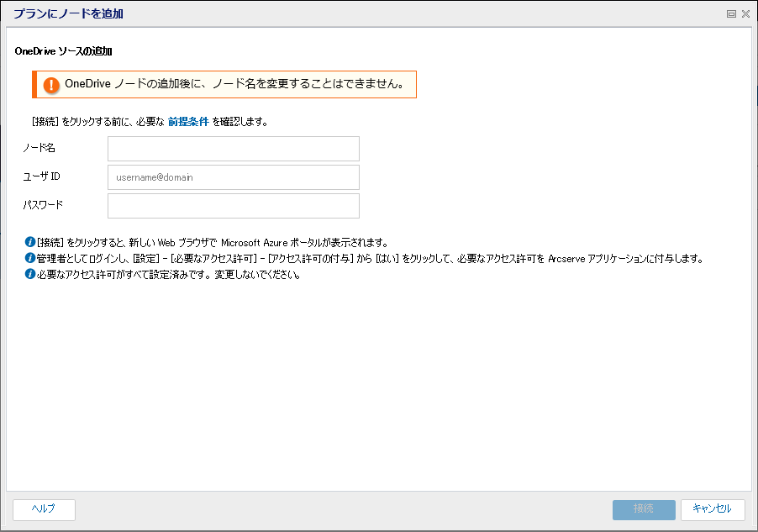
Task: Click the warning text about ノード名を変更することはできません
Action: [234, 84]
